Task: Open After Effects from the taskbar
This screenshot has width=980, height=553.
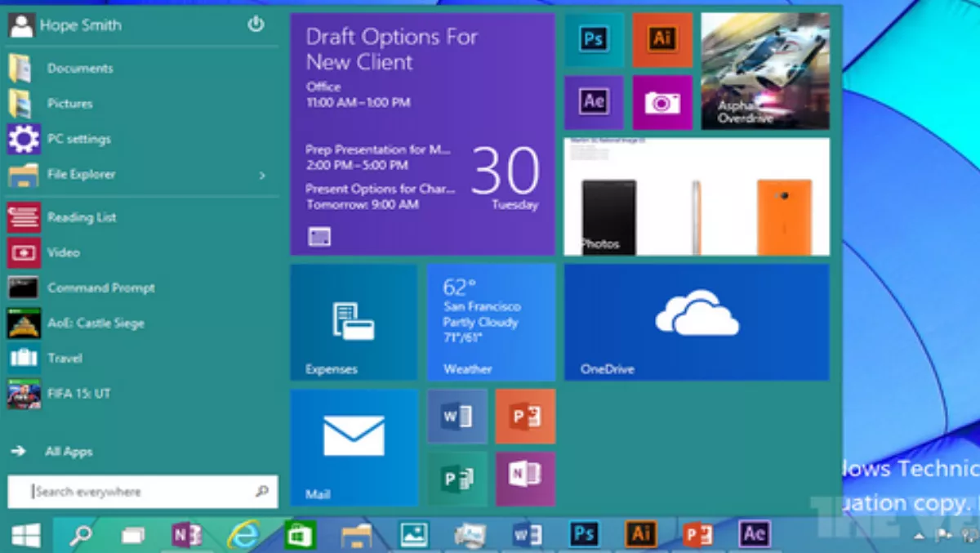Action: point(755,534)
